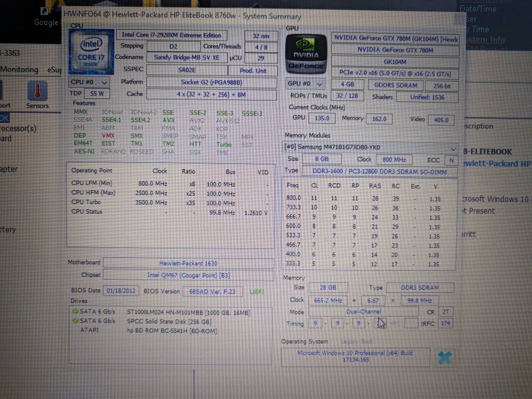532x399 pixels.
Task: Click the Video clock 405.0 value
Action: [441, 120]
